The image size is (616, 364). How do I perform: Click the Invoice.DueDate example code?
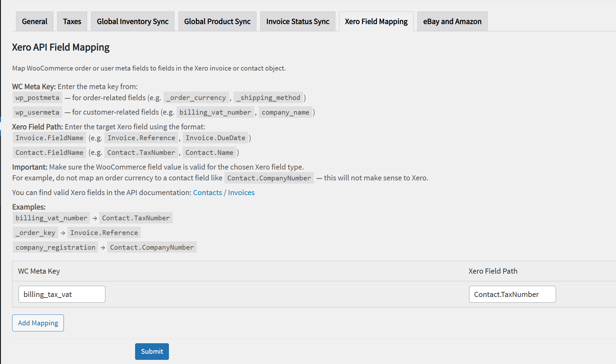point(215,138)
